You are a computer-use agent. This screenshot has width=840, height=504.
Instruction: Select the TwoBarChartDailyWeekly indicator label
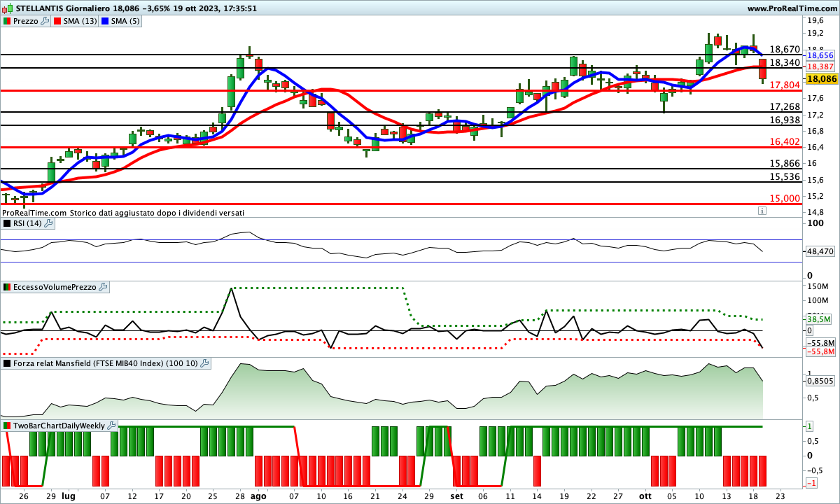(59, 426)
